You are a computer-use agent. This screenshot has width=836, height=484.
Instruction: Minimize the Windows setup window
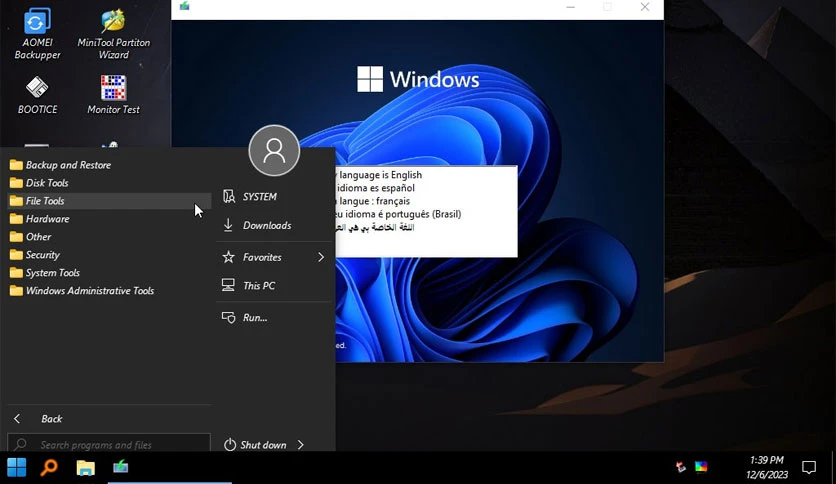point(570,6)
